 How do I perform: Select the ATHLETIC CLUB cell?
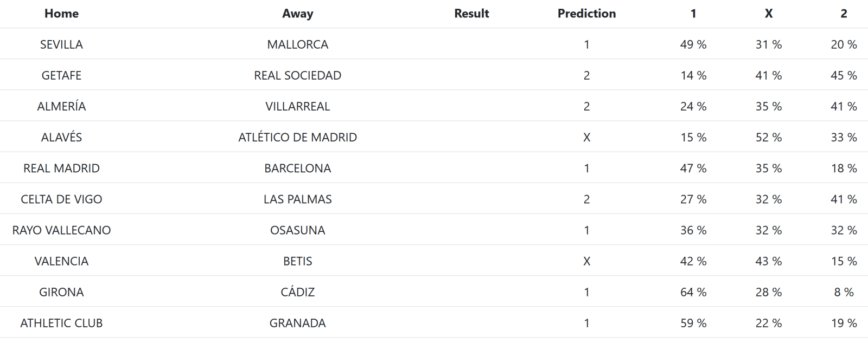61,323
